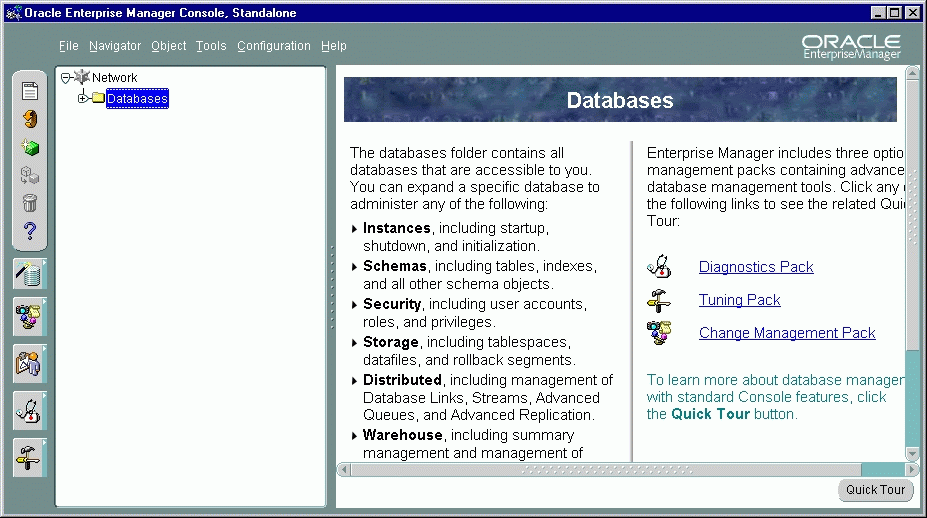The image size is (927, 518).
Task: Click the blue question mark Help icon
Action: pyautogui.click(x=30, y=232)
